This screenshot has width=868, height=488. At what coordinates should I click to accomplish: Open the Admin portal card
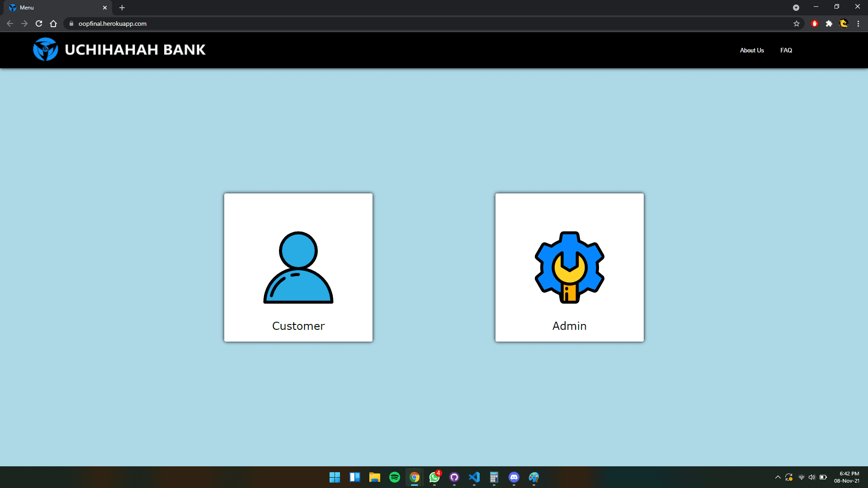coord(570,267)
